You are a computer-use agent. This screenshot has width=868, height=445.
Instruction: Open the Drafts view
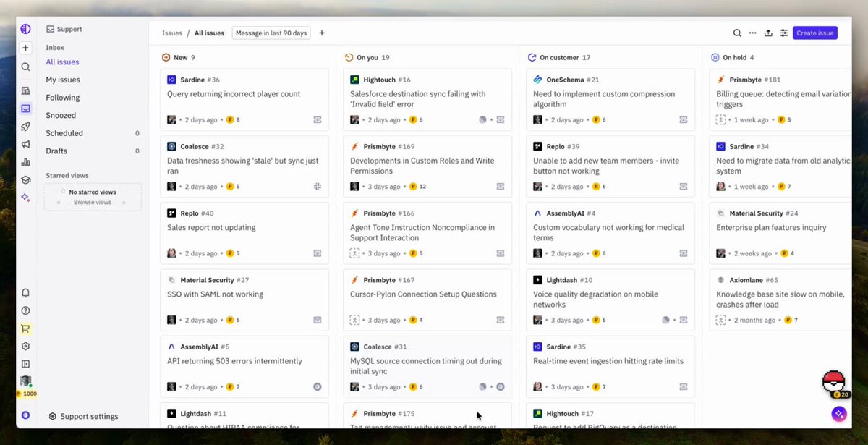point(92,151)
